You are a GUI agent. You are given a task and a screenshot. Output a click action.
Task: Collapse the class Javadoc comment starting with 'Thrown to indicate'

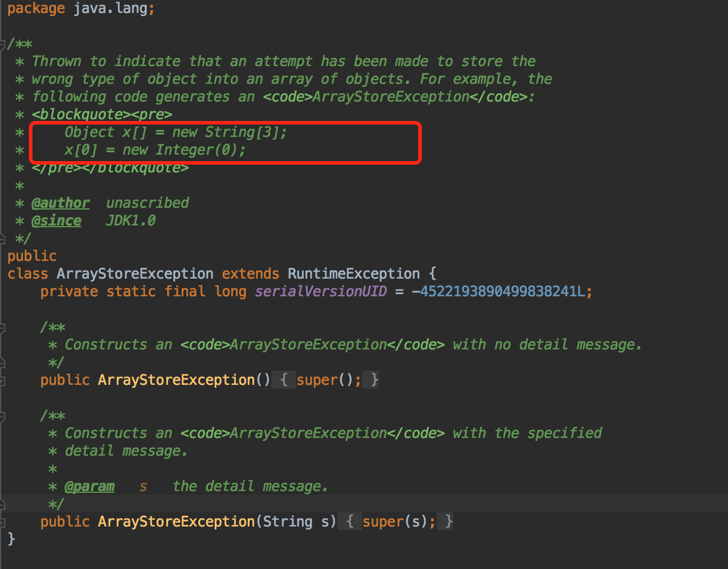[2, 44]
